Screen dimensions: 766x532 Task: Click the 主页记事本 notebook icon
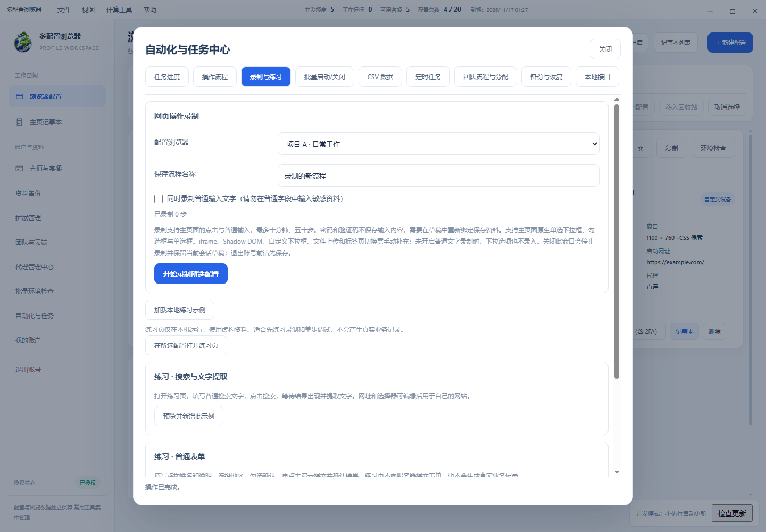20,122
